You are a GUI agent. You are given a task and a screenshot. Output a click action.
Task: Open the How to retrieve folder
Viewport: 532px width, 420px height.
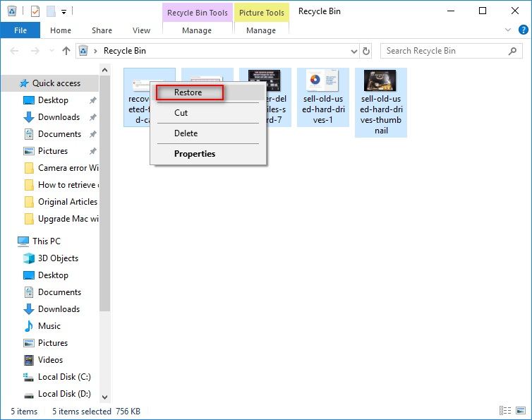pos(61,185)
